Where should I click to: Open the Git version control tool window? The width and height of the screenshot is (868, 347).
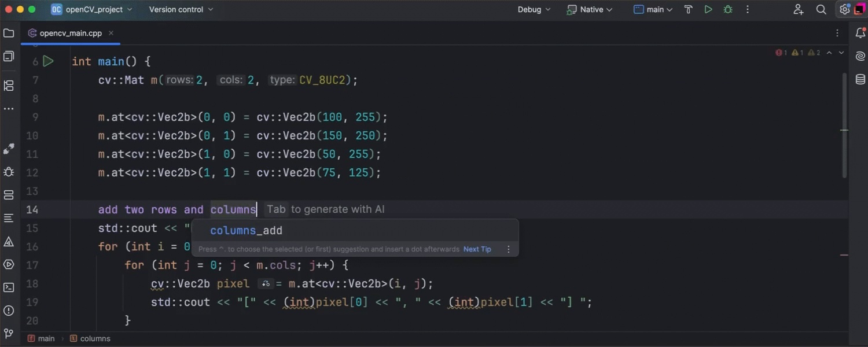point(9,334)
